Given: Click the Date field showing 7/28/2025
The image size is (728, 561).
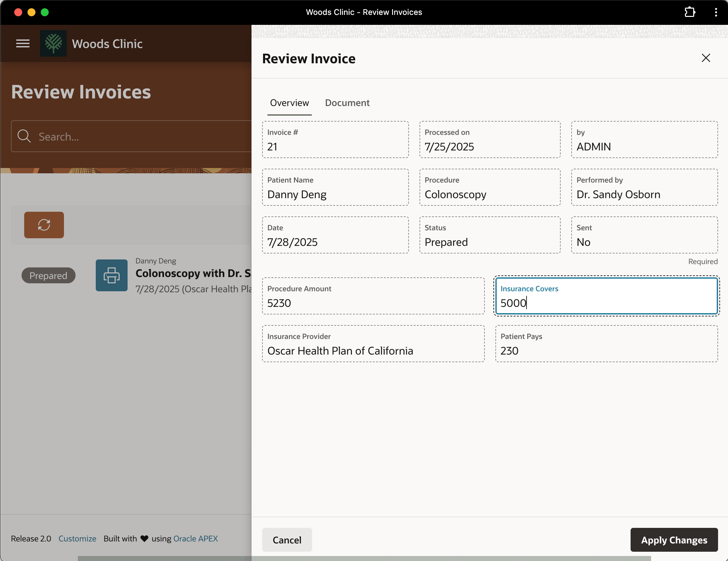Looking at the screenshot, I should (x=335, y=235).
